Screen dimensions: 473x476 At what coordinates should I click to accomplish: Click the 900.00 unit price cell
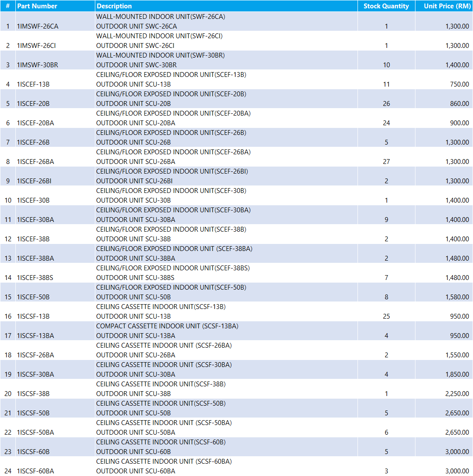pyautogui.click(x=459, y=123)
